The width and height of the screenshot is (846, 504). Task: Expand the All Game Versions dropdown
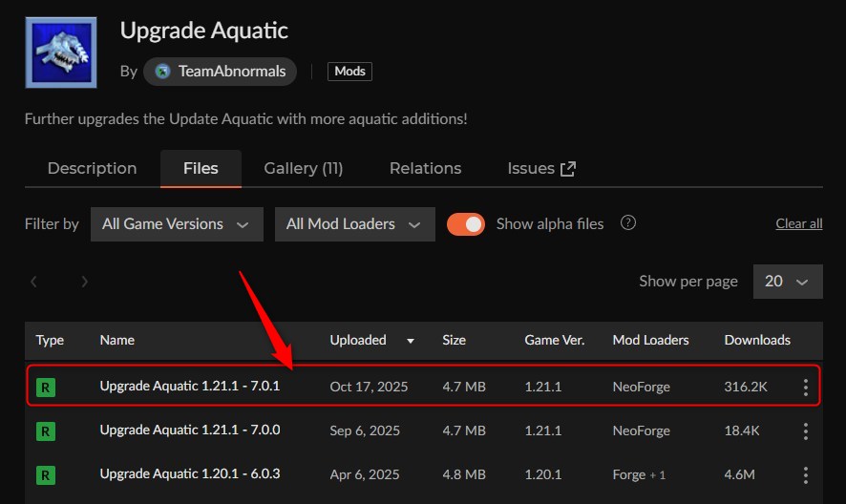point(177,224)
